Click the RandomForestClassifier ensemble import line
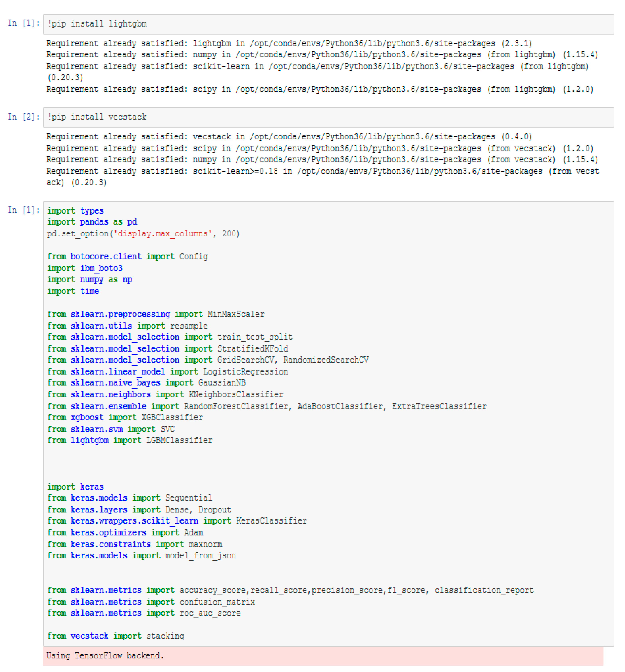Screen dimensions: 625x672 click(x=267, y=406)
